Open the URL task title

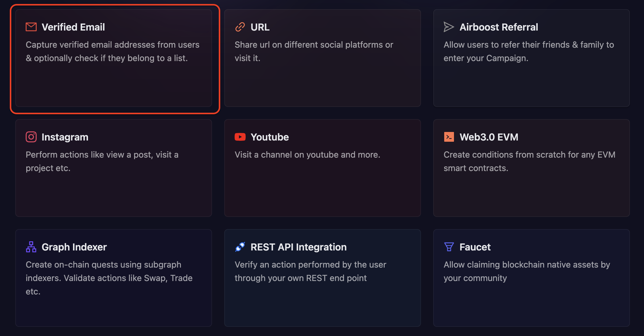(260, 27)
